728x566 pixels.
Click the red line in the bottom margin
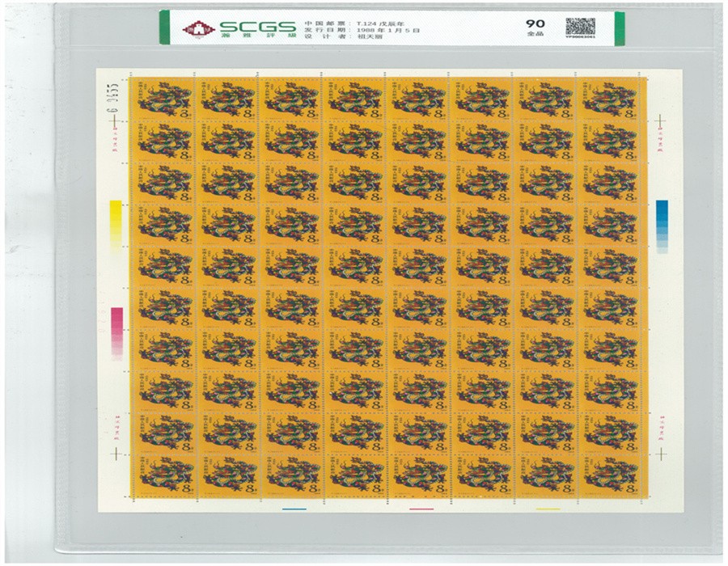tap(421, 509)
